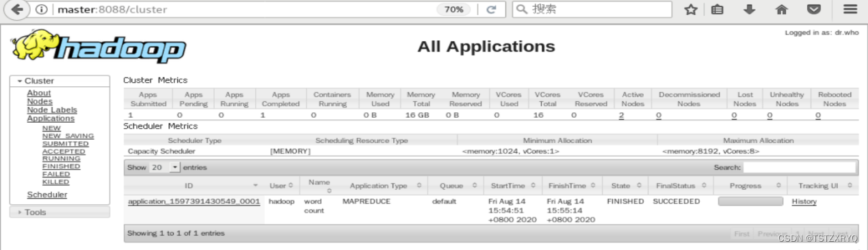Filter applications by NEW state
868x250 pixels.
click(51, 128)
